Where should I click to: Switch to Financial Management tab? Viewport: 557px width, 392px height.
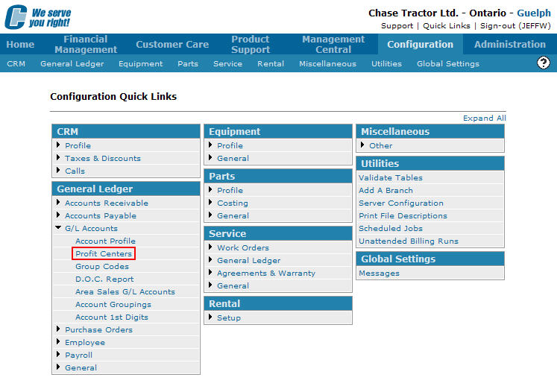(x=86, y=45)
